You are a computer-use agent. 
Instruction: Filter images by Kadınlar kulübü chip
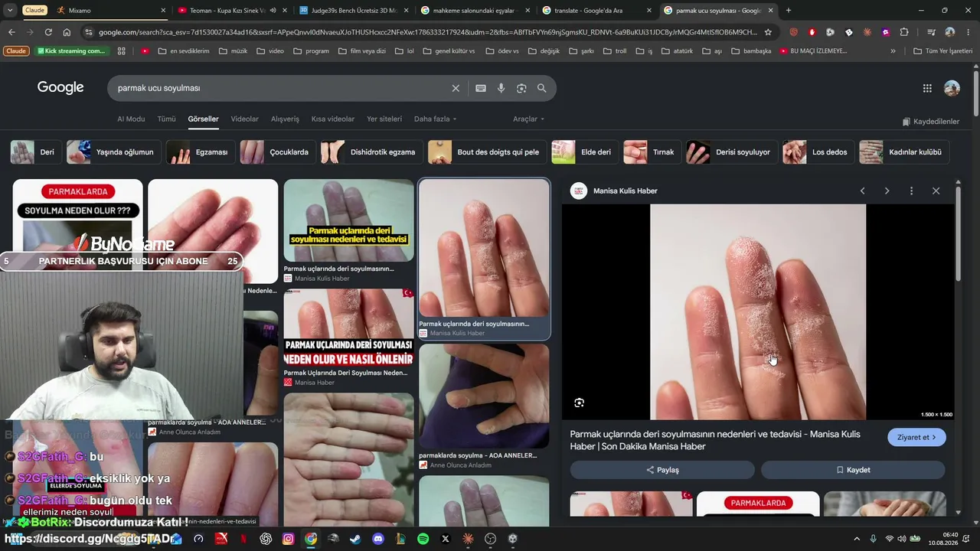[x=904, y=152]
